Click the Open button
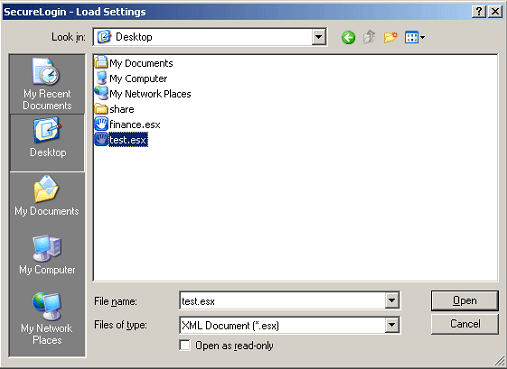The image size is (507, 369). pyautogui.click(x=465, y=301)
